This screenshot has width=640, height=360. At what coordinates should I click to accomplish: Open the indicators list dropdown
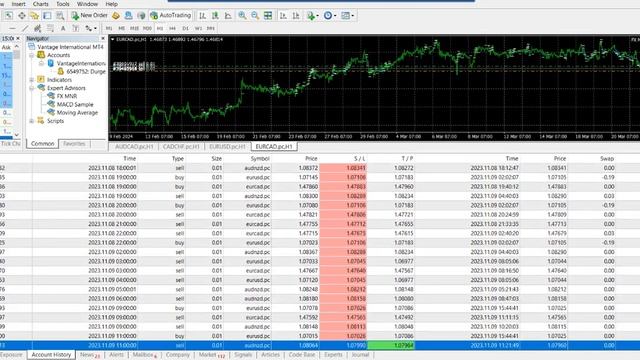pyautogui.click(x=313, y=16)
